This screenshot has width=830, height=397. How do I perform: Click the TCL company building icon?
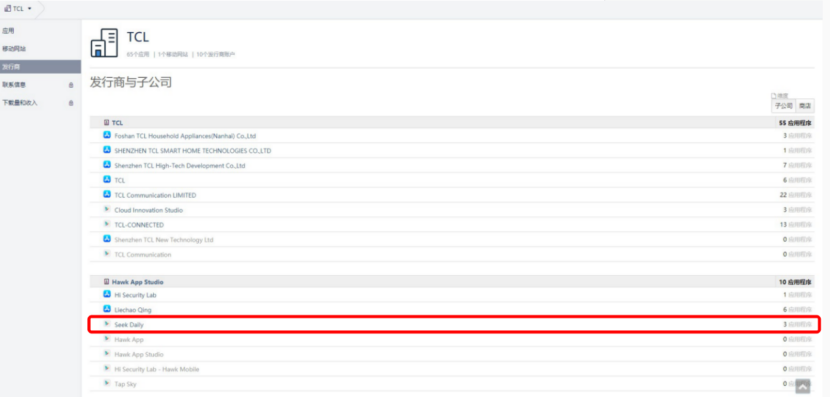(104, 43)
